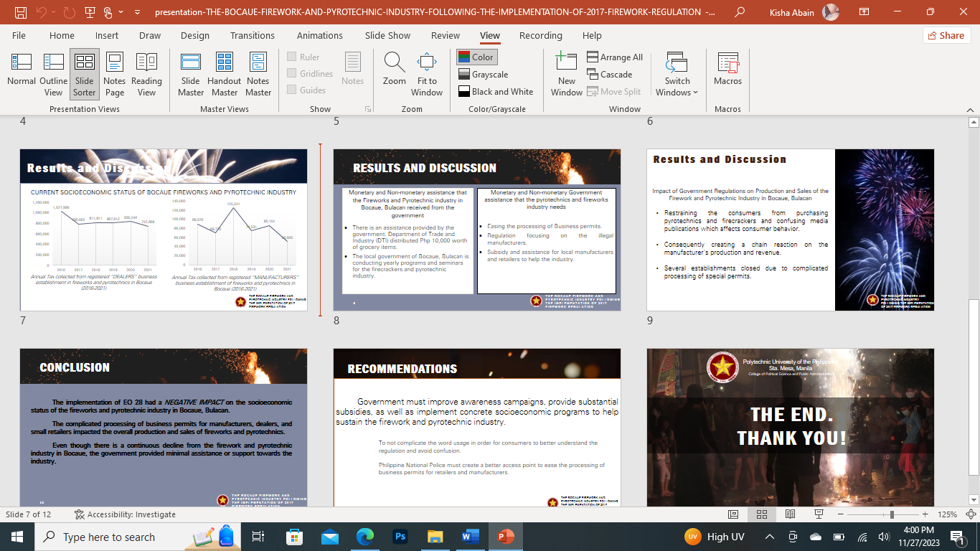Open Microsoft Edge from the taskbar
The height and width of the screenshot is (551, 980).
(x=365, y=537)
